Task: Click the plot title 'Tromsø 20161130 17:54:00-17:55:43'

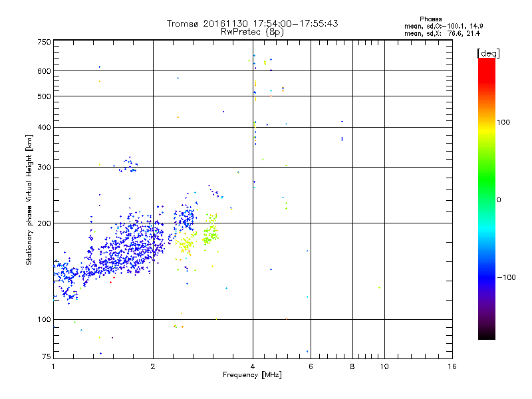Action: [252, 23]
